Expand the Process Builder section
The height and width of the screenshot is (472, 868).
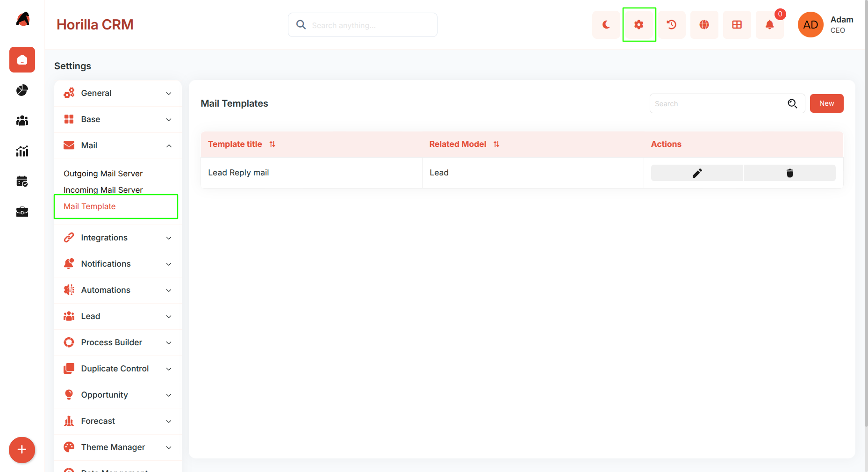click(x=118, y=342)
